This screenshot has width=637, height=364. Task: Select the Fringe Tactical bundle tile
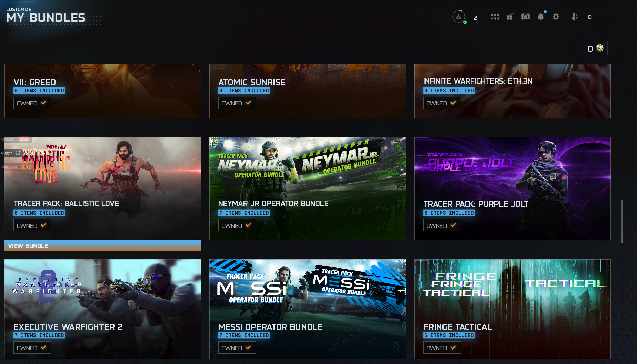click(512, 309)
